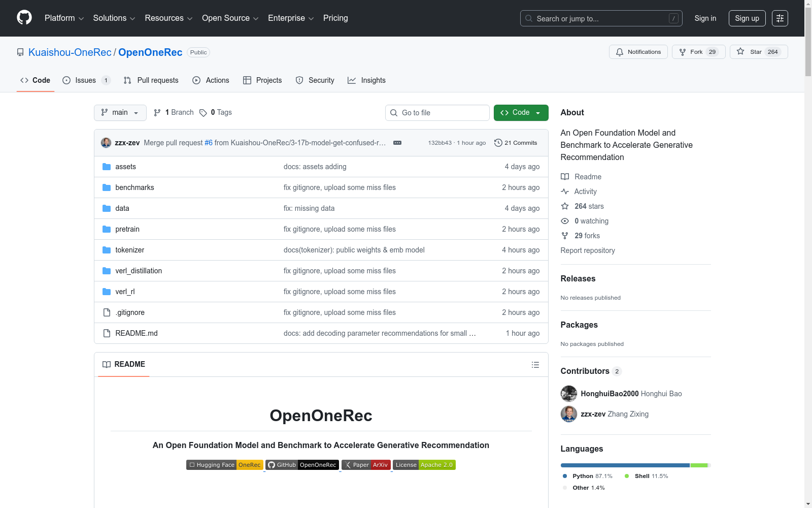Focus the Go to file input

click(437, 113)
